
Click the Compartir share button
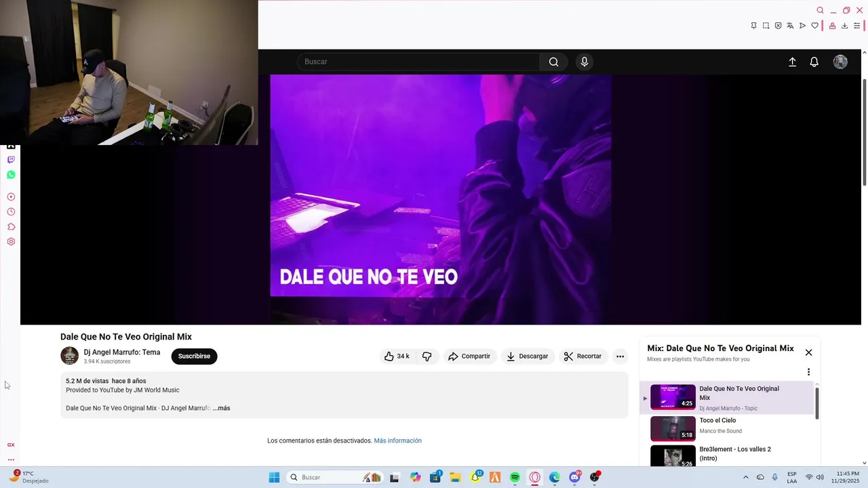click(469, 356)
